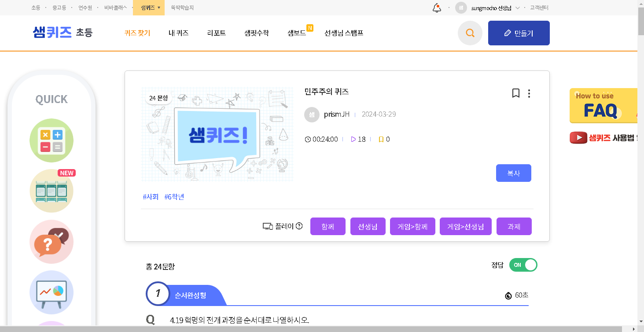Start play in 선생님 mode
Screen dimensions: 644x332
point(368,226)
